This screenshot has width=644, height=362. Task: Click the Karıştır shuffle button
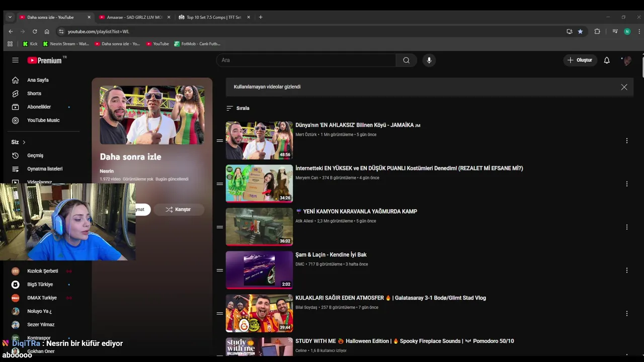click(179, 210)
